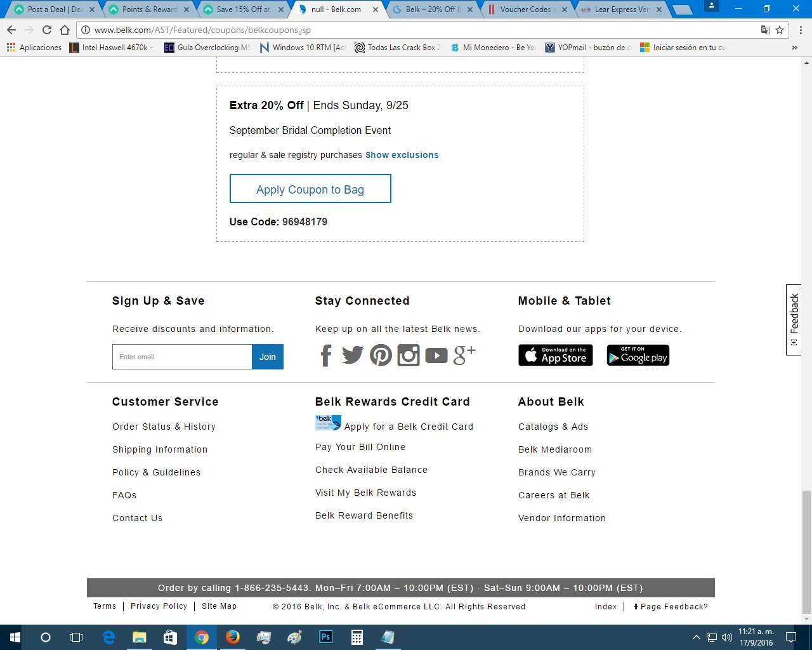Open Cortana search circle on taskbar

click(46, 637)
